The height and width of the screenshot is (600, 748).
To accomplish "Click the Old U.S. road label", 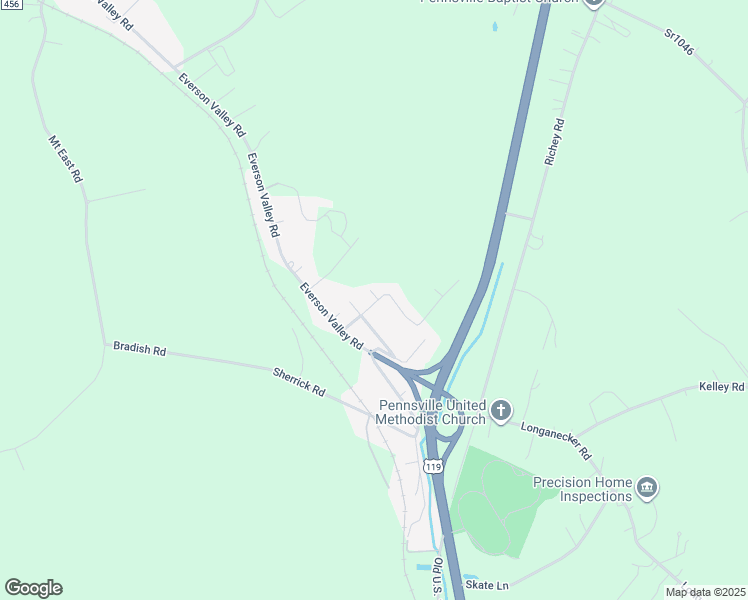I will (437, 576).
